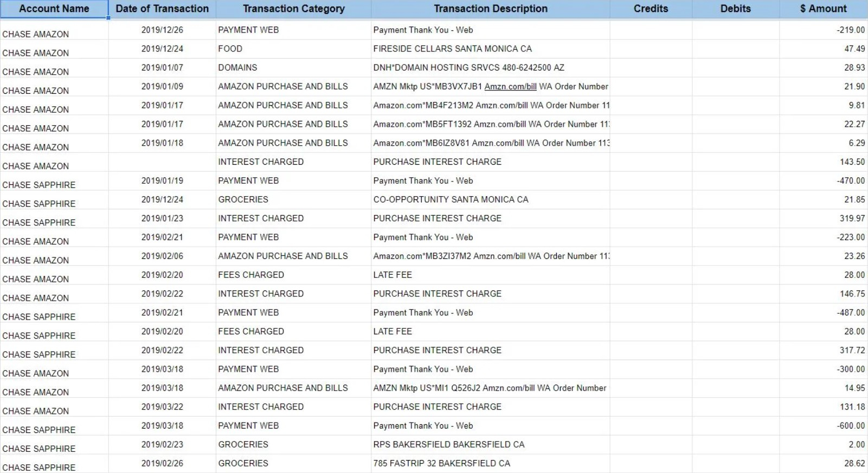Select the empty date cell beside INTEREST CHARGED

(x=162, y=162)
